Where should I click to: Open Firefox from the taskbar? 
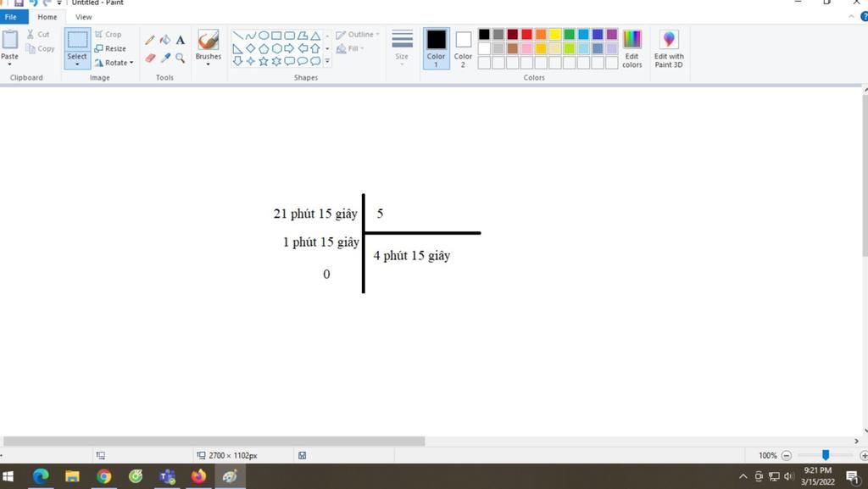(198, 476)
